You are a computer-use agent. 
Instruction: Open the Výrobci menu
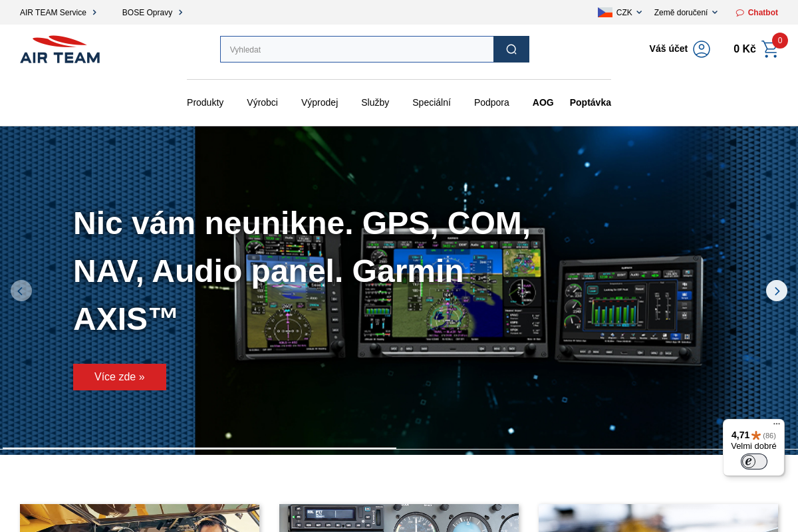pyautogui.click(x=262, y=102)
